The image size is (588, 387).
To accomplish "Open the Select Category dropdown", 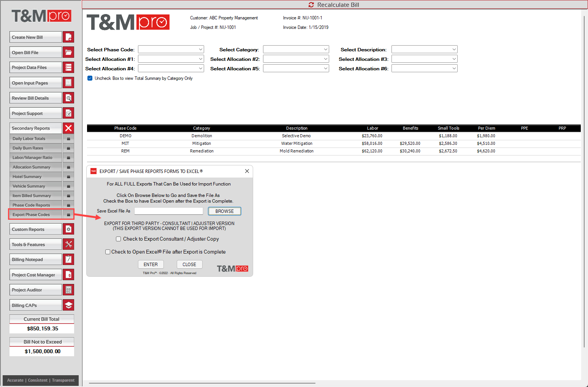I will click(296, 49).
